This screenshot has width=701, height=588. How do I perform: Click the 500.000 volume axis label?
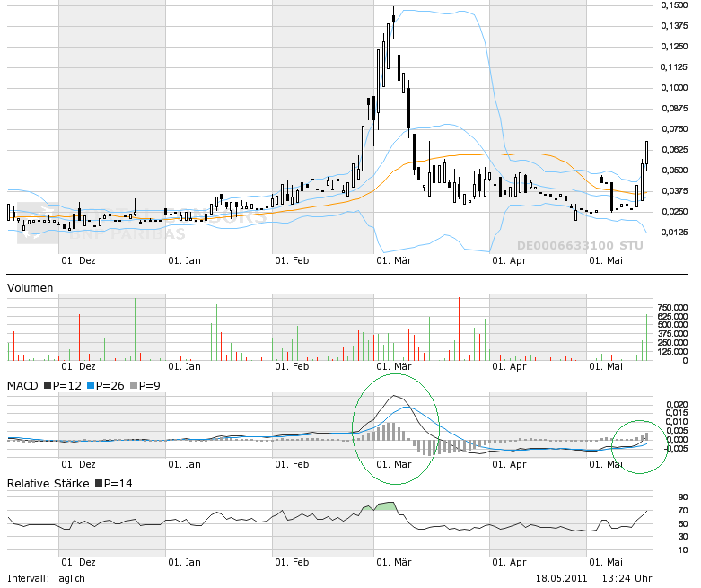[x=672, y=325]
